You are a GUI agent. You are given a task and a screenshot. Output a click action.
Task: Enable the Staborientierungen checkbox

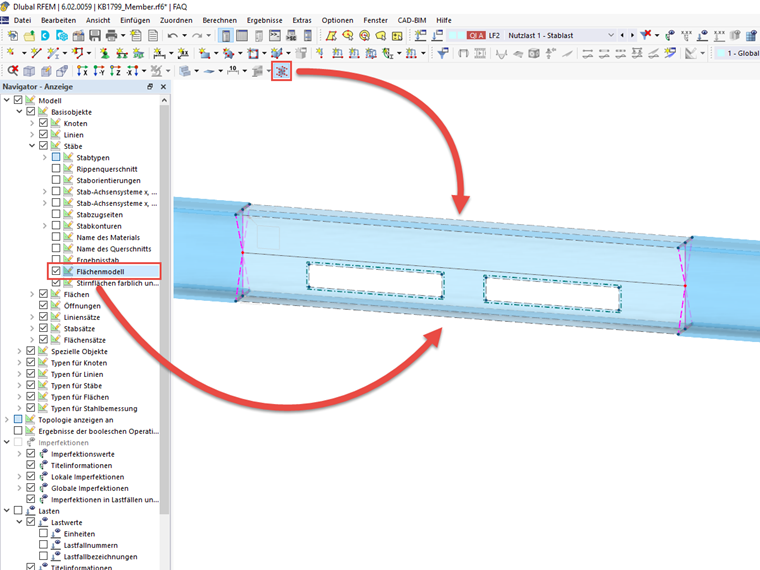point(56,180)
